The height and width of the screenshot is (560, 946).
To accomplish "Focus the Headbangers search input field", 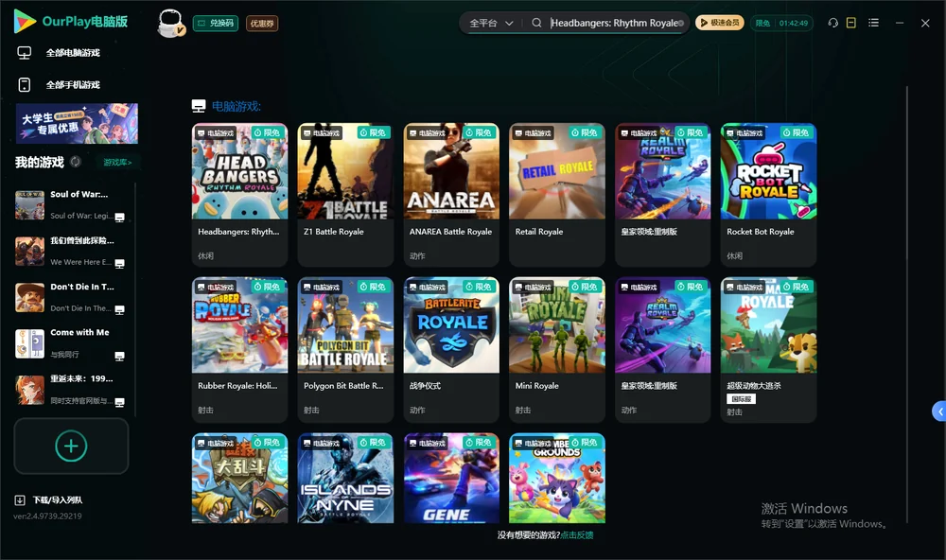I will pos(614,23).
